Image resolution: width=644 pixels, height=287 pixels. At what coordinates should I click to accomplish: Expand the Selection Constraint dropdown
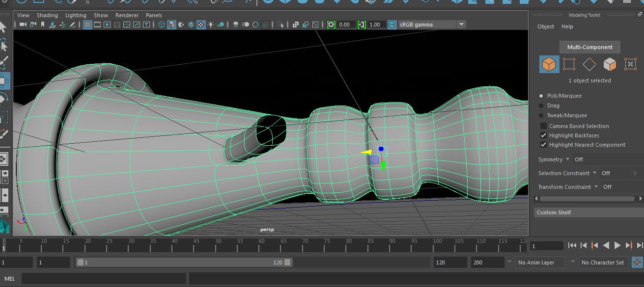pyautogui.click(x=594, y=173)
